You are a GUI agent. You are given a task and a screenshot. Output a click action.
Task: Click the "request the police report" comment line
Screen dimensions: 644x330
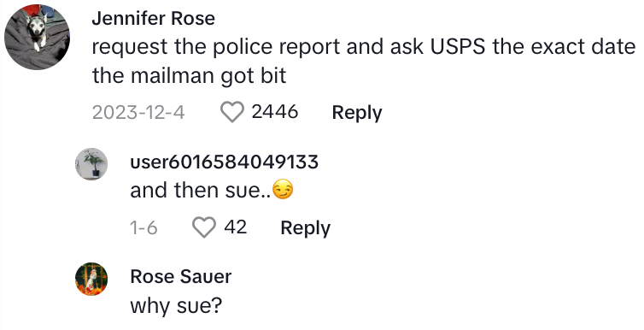(x=364, y=47)
